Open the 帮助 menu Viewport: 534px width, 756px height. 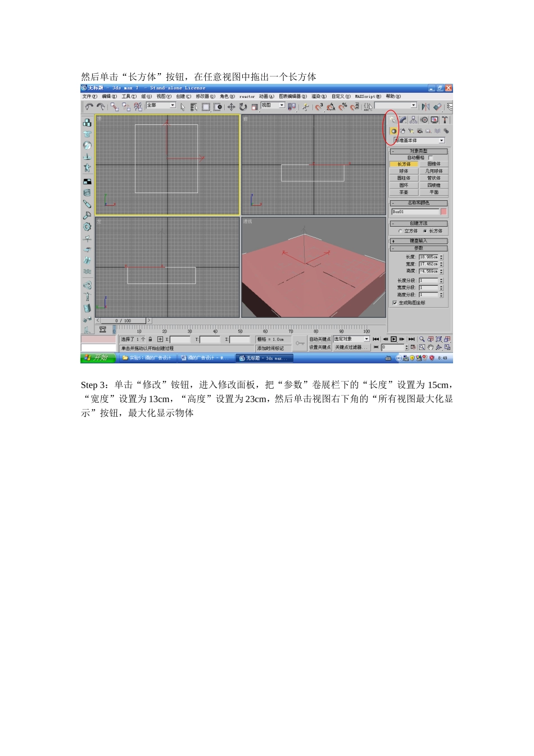pos(393,97)
